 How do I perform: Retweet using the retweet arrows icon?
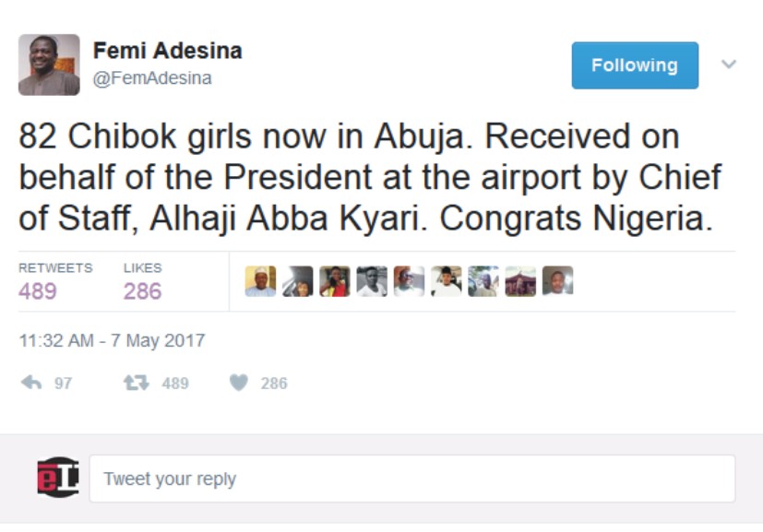[x=136, y=383]
